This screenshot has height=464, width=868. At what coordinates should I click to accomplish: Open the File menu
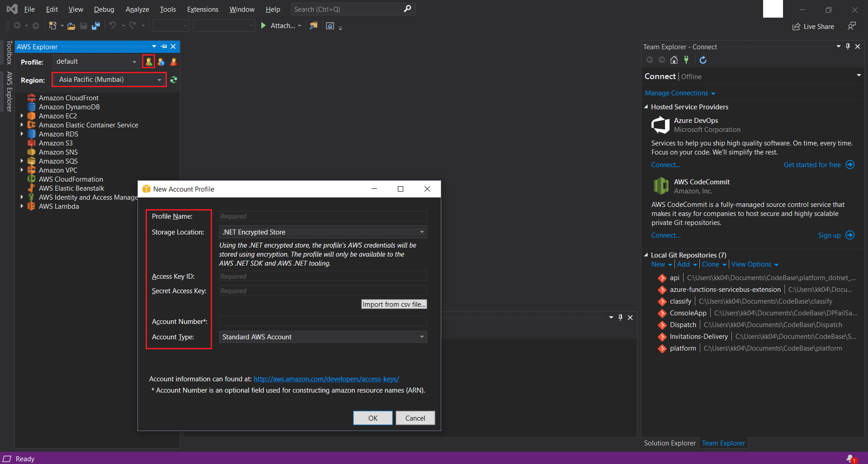coord(29,9)
